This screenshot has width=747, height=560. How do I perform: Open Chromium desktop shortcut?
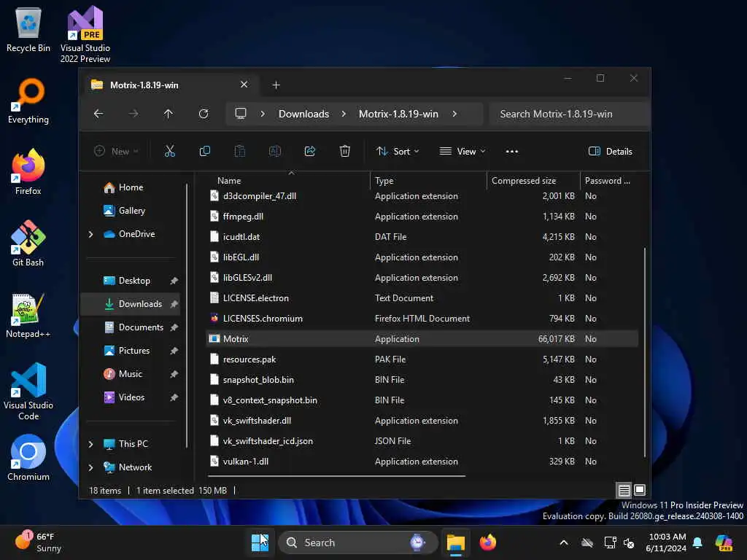(x=28, y=458)
